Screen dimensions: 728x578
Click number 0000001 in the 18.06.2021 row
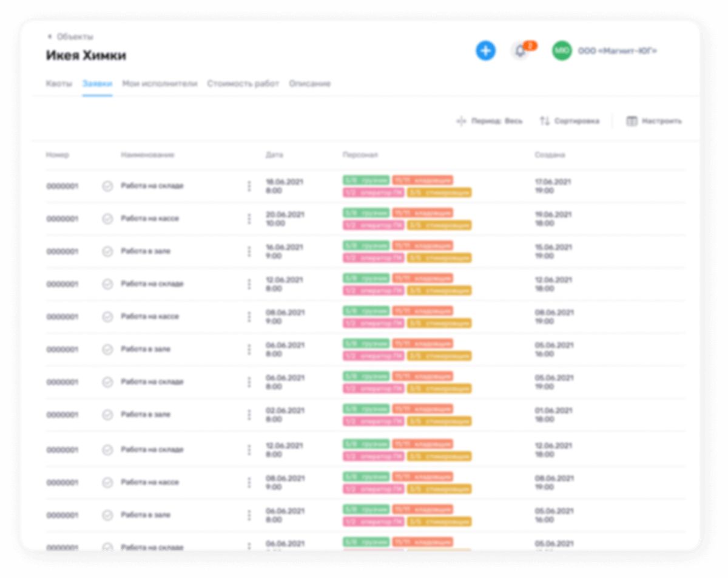(x=62, y=186)
